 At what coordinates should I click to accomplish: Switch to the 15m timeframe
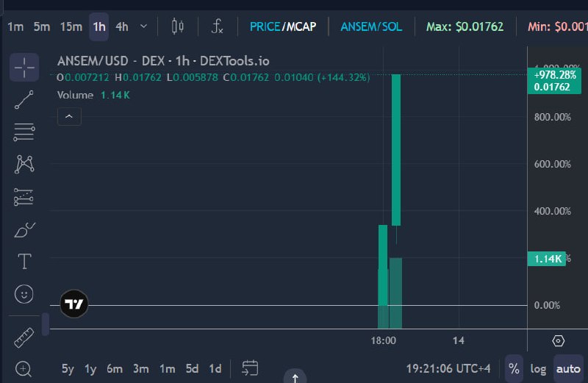71,26
